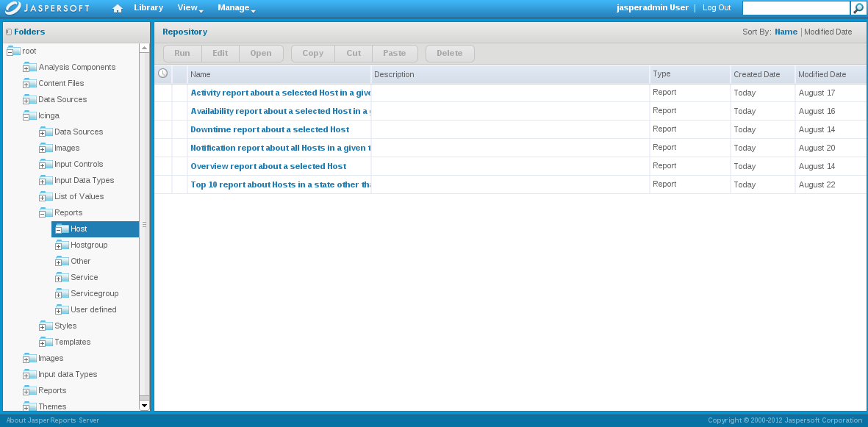Open the Library menu
The height and width of the screenshot is (427, 868).
click(x=148, y=8)
